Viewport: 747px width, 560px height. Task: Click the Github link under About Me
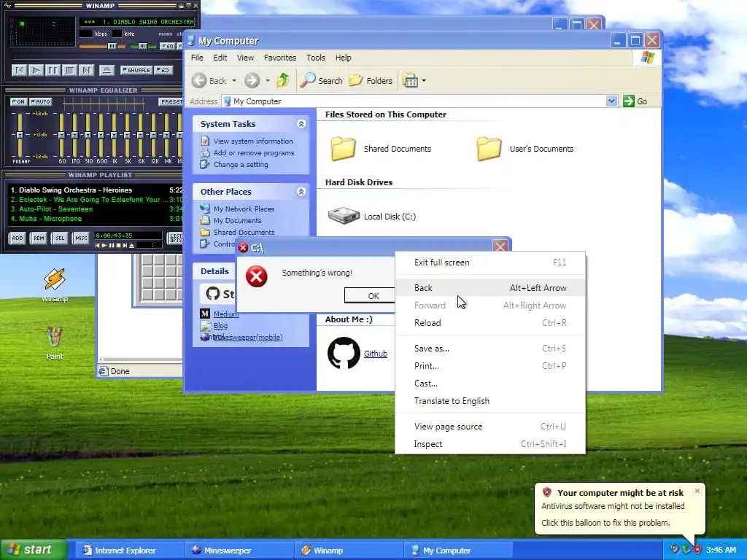coord(376,354)
